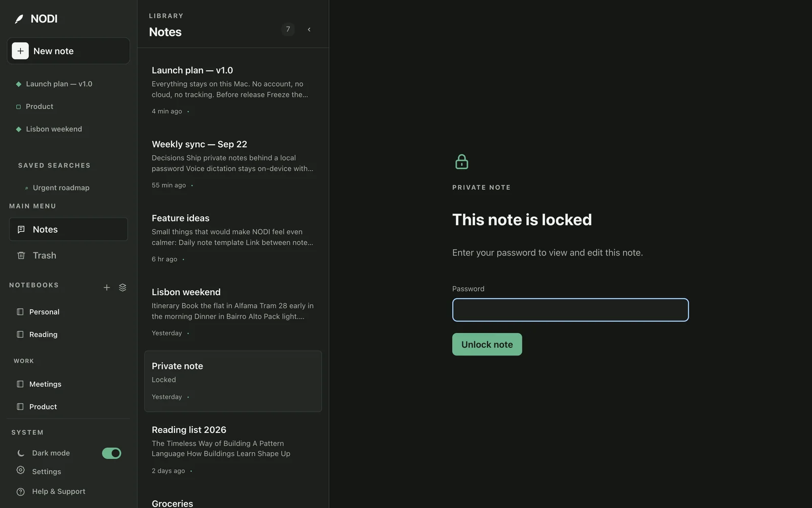Viewport: 812px width, 508px height.
Task: Click the Reading notebook icon
Action: click(x=20, y=334)
